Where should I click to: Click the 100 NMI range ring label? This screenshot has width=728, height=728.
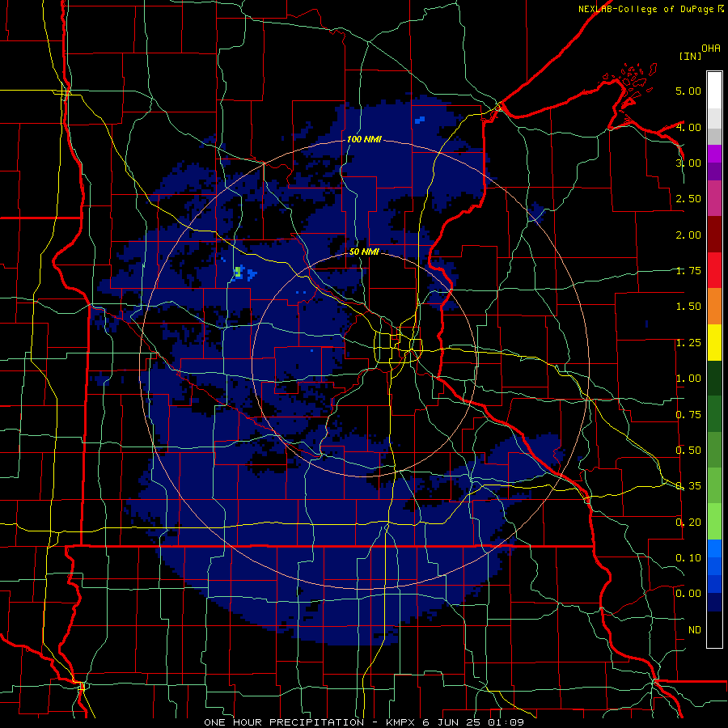click(x=364, y=139)
